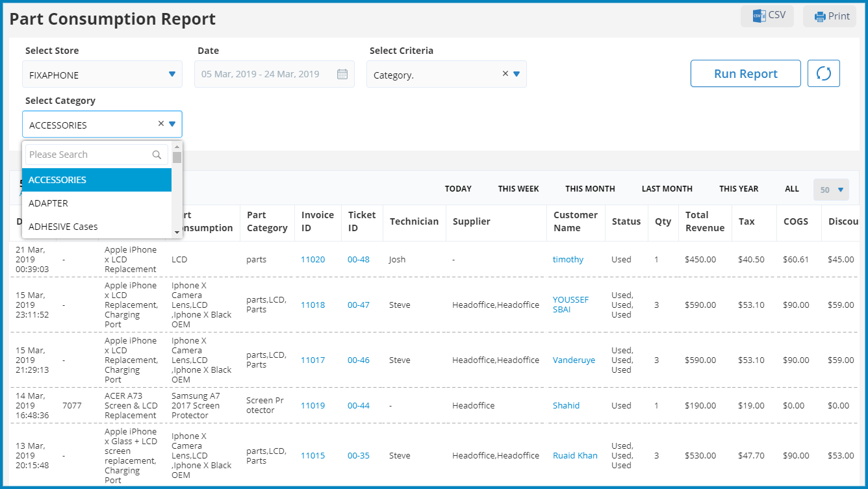Clear the Category criteria selection
This screenshot has width=868, height=489.
pos(505,73)
